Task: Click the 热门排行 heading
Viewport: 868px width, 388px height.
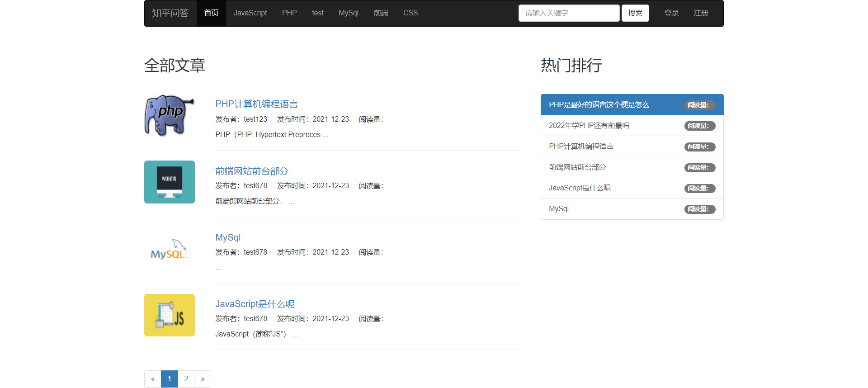Action: (571, 65)
